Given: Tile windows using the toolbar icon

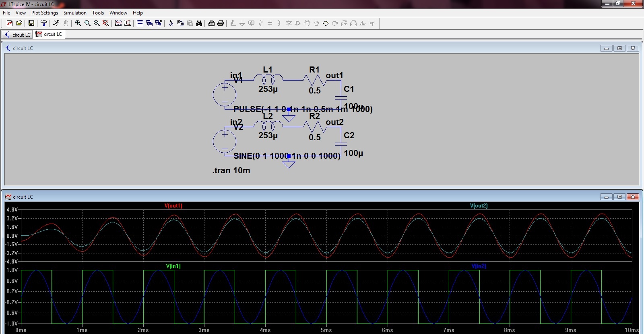Looking at the screenshot, I should click(x=140, y=23).
